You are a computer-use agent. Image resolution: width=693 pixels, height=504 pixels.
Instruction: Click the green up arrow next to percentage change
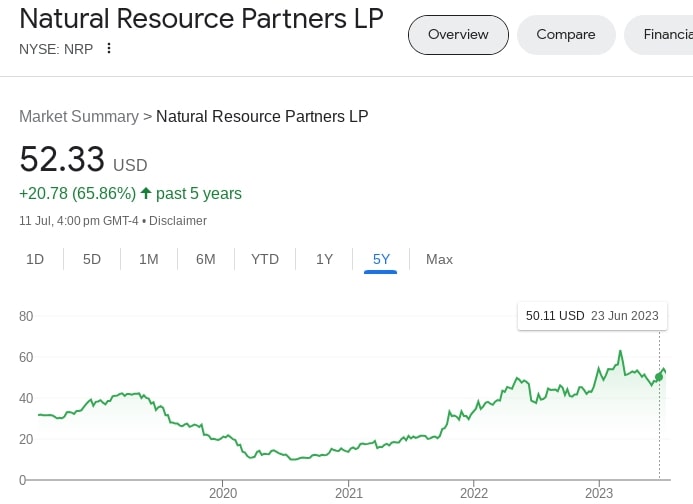(x=146, y=193)
